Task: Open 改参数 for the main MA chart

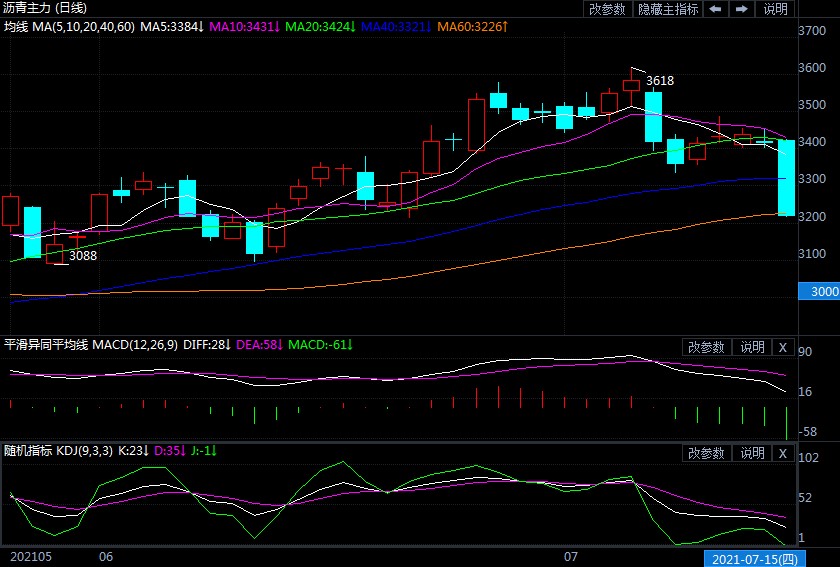Action: 607,9
